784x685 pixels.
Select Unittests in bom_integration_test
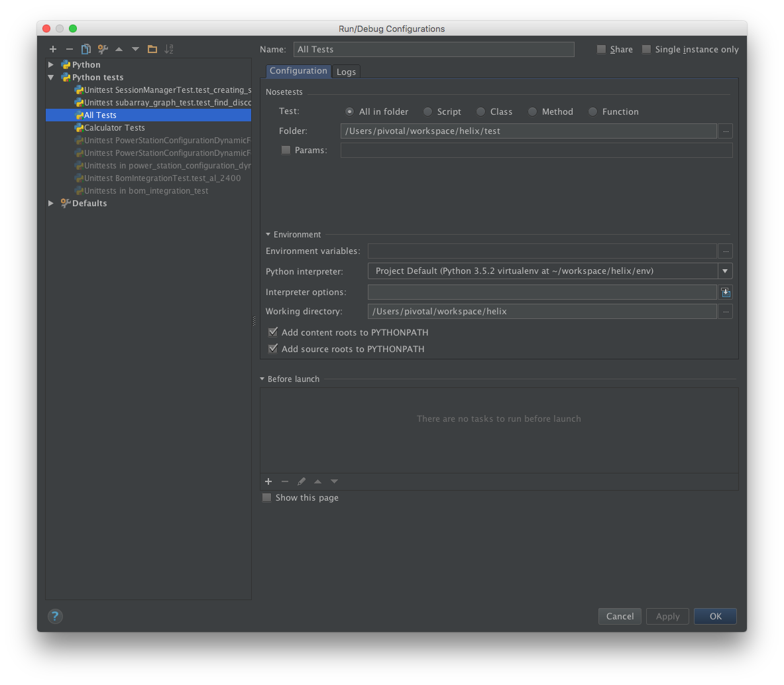148,190
